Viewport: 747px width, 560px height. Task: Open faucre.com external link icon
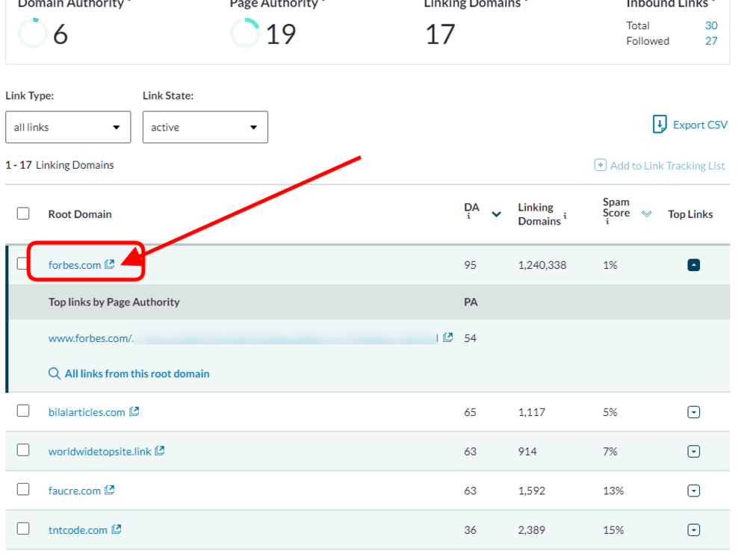click(x=110, y=490)
